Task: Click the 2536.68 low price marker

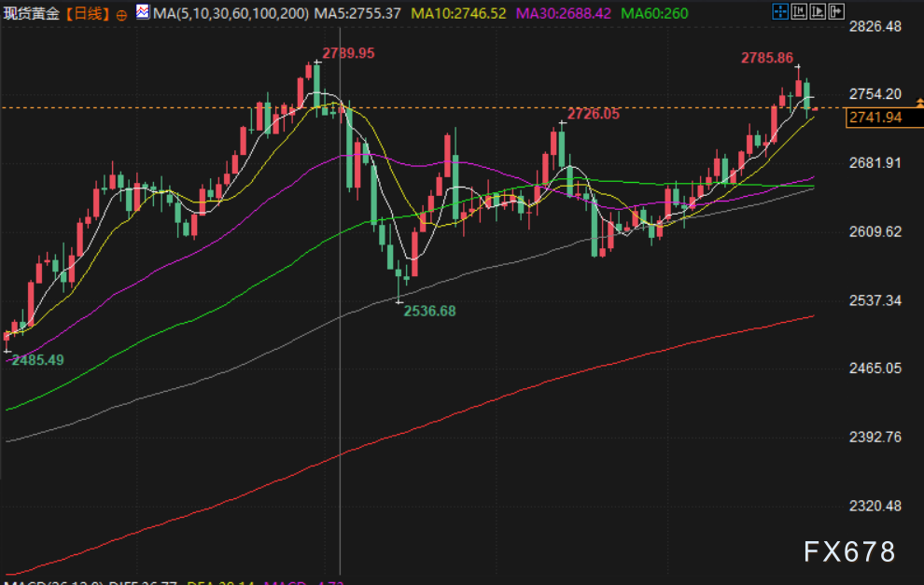Action: (429, 311)
